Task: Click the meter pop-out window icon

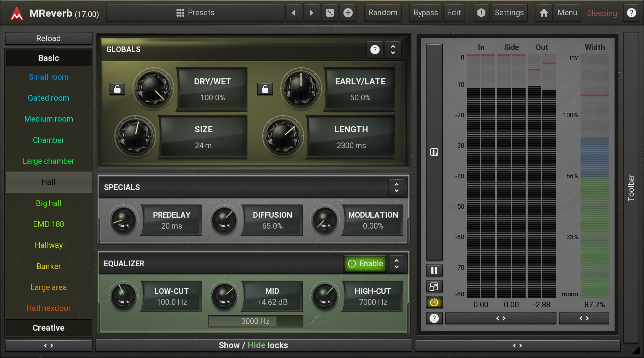Action: [x=434, y=287]
